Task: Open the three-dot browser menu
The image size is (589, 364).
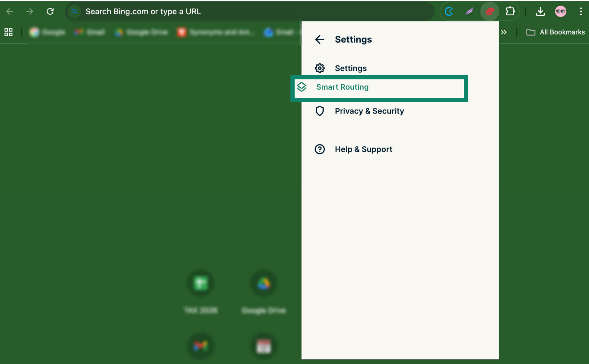Action: coord(581,11)
